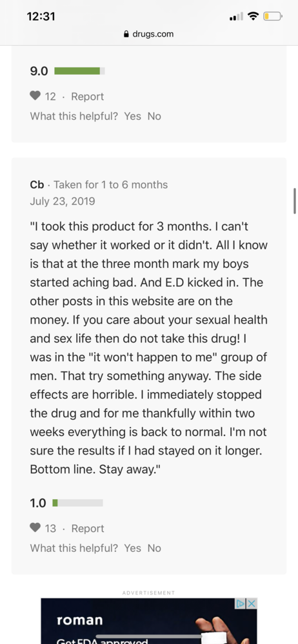
Task: Tap the 12:31 clock in the status bar
Action: [x=41, y=17]
